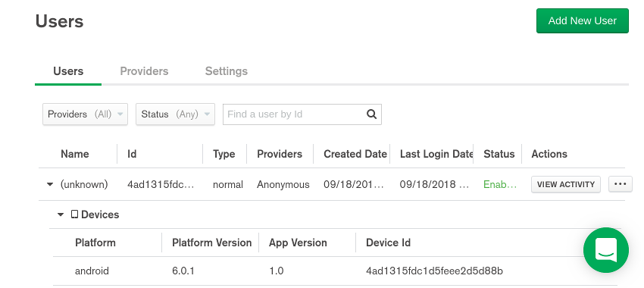Click the Type column header
The image size is (644, 288).
tap(224, 154)
